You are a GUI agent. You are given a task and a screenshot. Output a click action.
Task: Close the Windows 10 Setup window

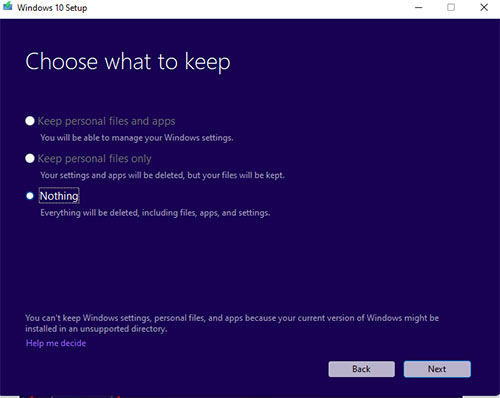(484, 7)
